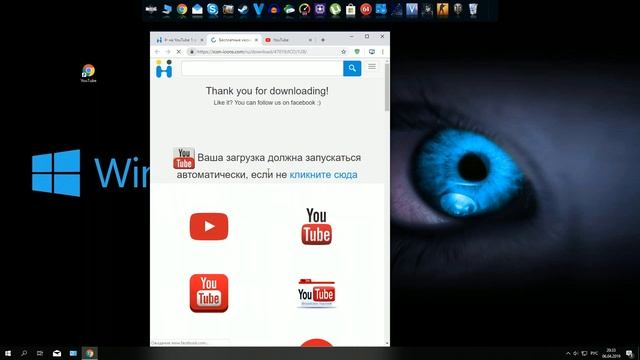Screen dimensions: 640x360
Task: Click the cast screen icon in toolbar
Action: [x=371, y=52]
